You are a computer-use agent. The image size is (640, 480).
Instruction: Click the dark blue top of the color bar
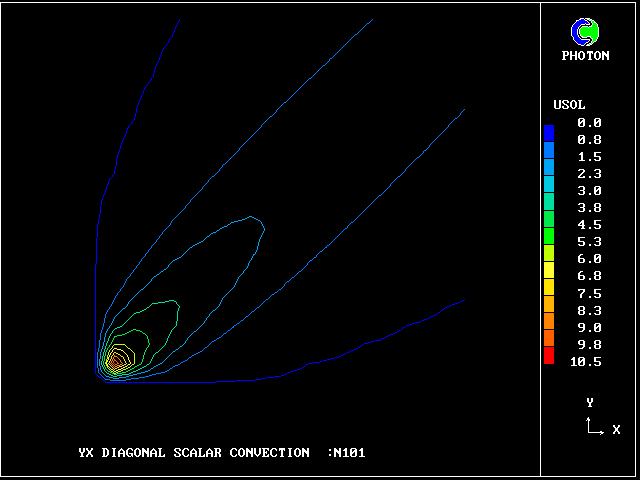(548, 132)
